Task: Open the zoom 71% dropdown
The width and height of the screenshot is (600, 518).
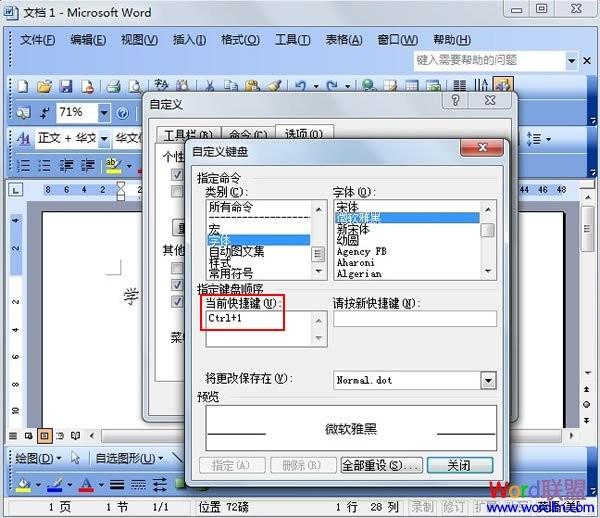Action: 103,113
